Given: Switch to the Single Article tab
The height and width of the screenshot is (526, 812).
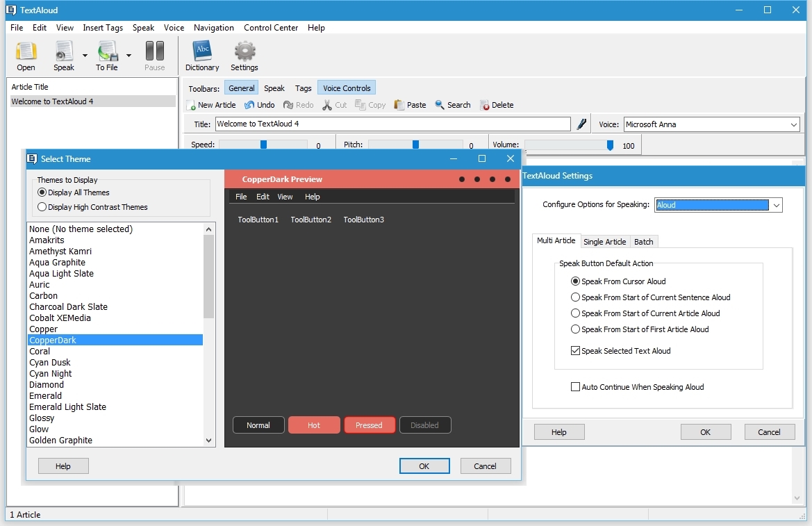Looking at the screenshot, I should click(604, 242).
